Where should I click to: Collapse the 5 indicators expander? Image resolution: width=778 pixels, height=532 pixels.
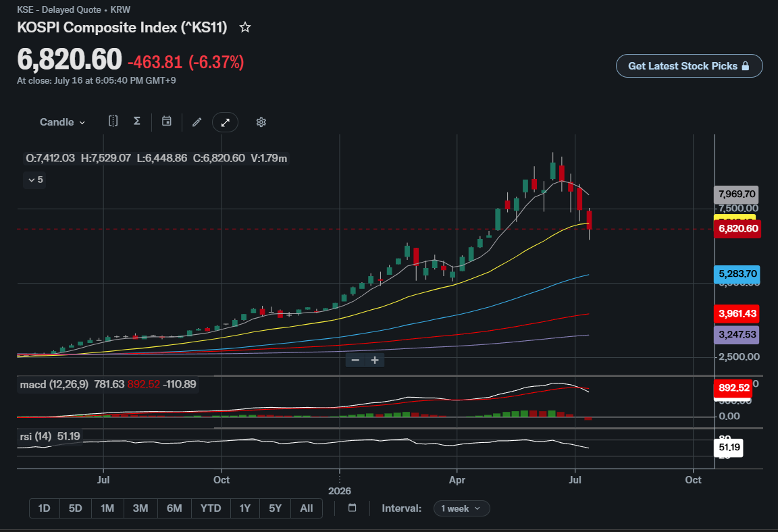[x=34, y=180]
